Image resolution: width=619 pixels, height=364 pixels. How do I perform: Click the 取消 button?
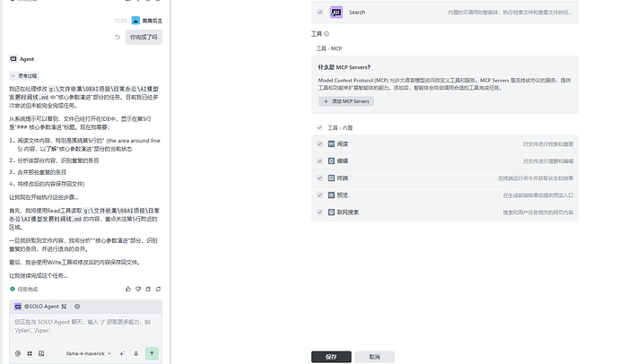(374, 357)
